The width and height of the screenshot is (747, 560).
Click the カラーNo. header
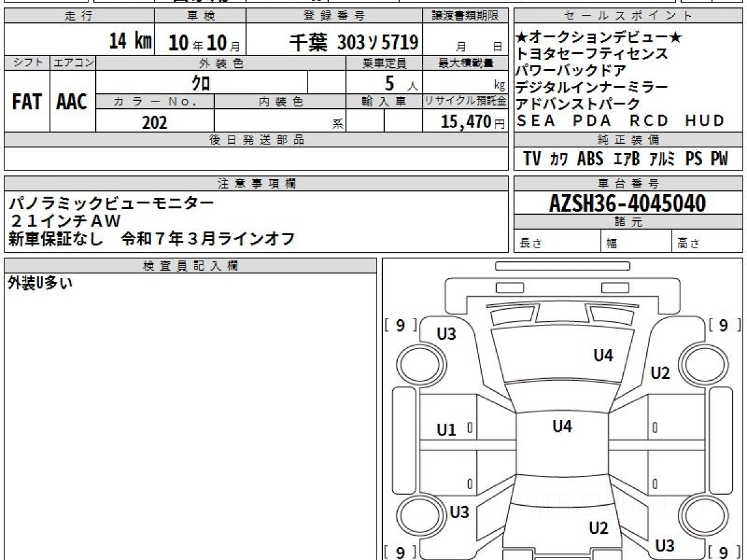coord(155,101)
